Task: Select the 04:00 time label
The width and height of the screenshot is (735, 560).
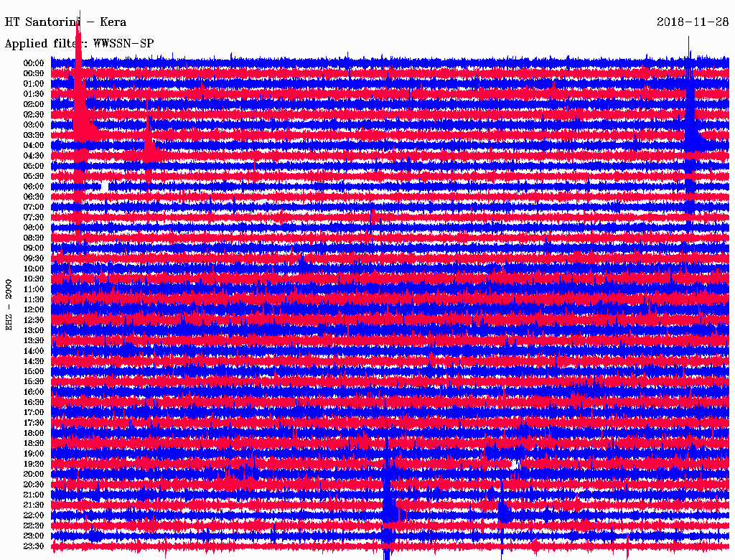Action: click(x=34, y=146)
